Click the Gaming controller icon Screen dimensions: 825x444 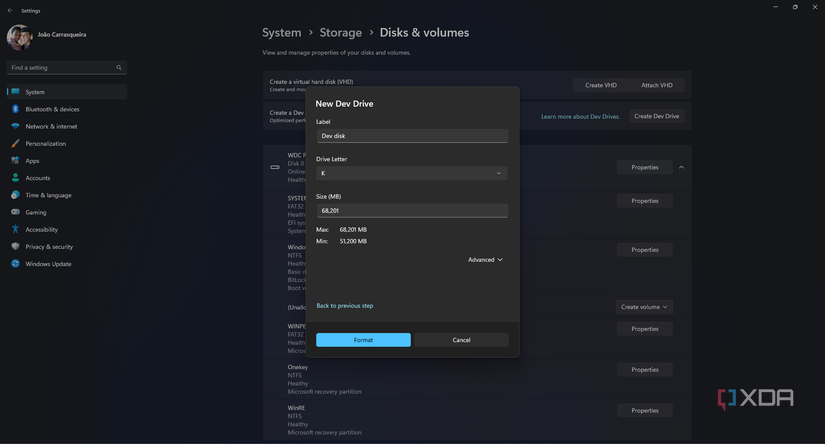pos(15,212)
